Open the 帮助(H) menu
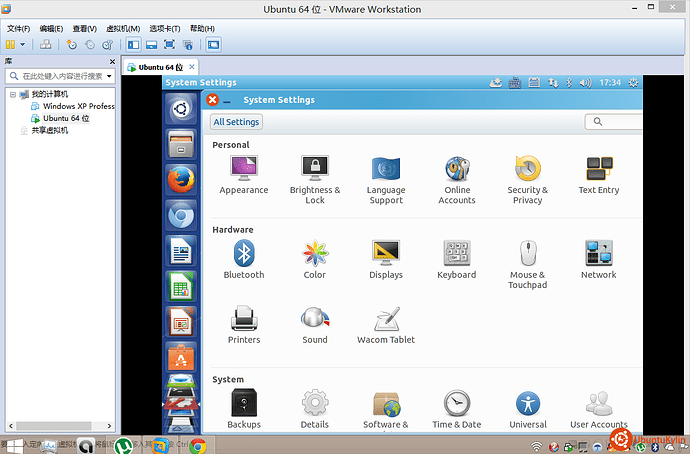The height and width of the screenshot is (454, 690). (202, 29)
